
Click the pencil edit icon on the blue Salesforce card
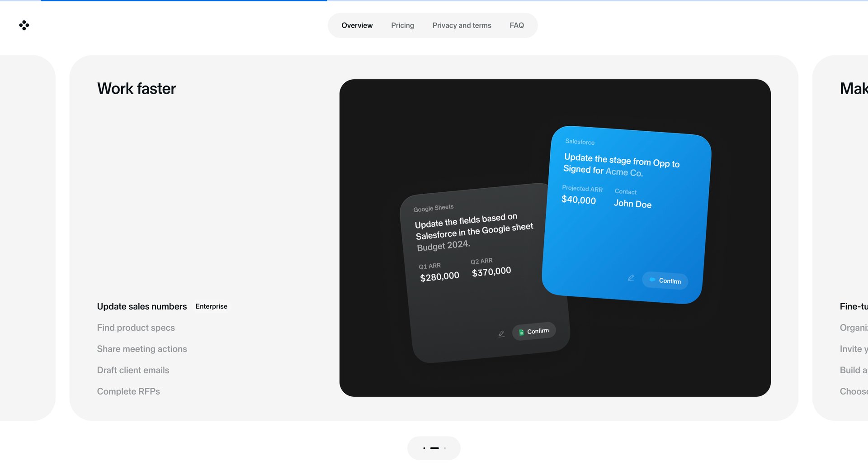(x=631, y=278)
